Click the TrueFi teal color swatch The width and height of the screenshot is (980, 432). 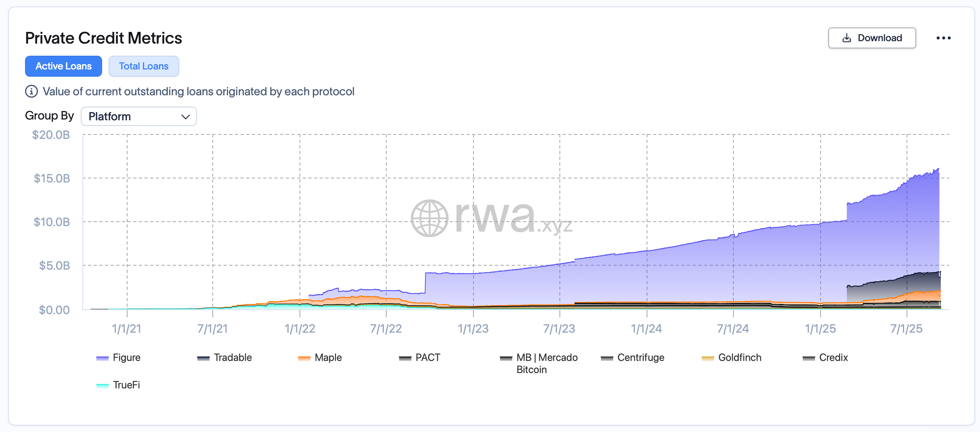pyautogui.click(x=103, y=386)
